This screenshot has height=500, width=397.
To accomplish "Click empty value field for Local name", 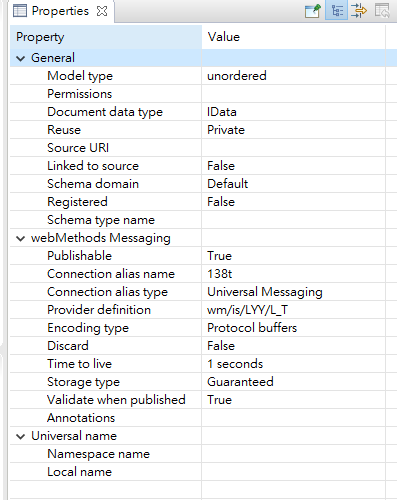I will (x=293, y=472).
